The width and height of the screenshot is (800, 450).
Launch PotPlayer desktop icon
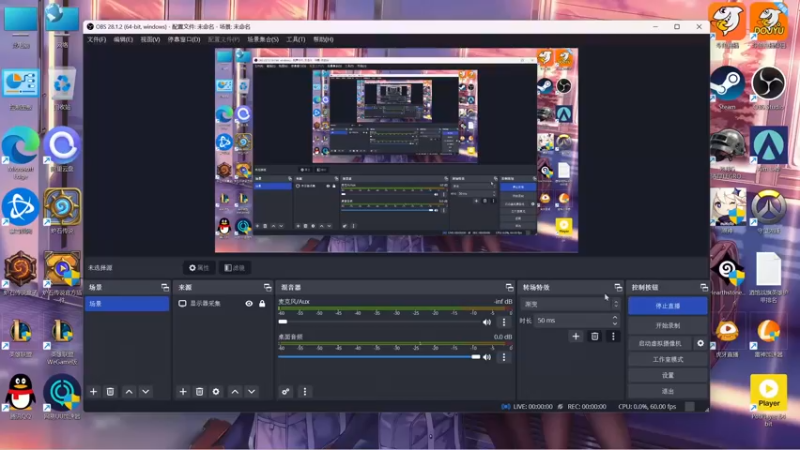768,401
